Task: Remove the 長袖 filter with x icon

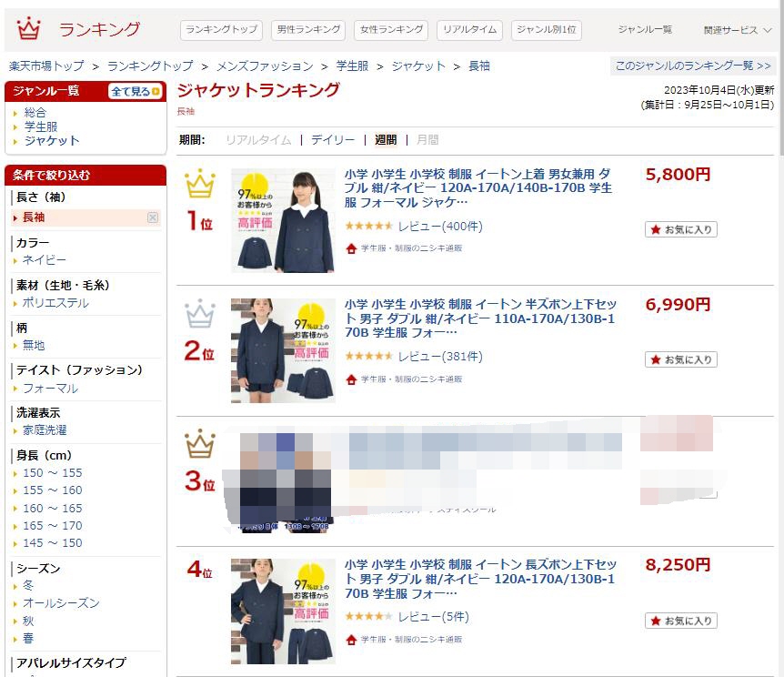Action: pos(153,217)
